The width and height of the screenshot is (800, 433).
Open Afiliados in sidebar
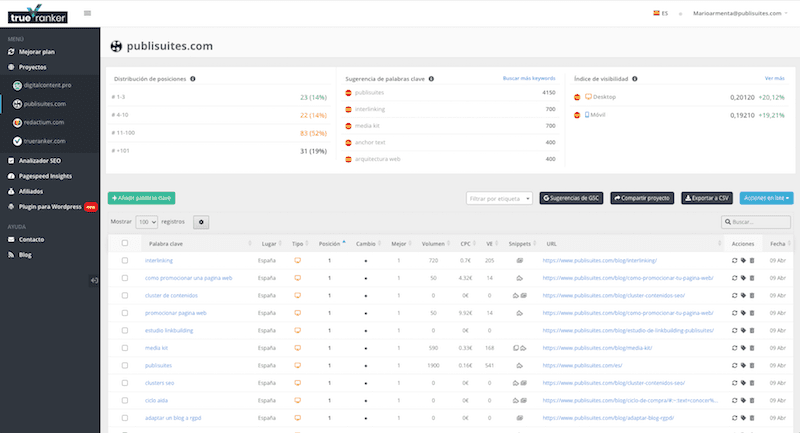(x=31, y=192)
